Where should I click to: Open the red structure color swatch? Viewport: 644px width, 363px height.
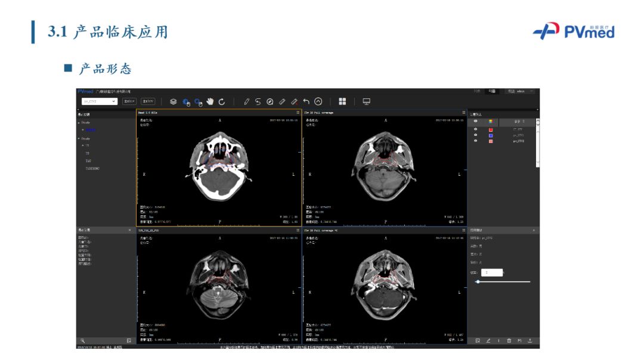[491, 130]
